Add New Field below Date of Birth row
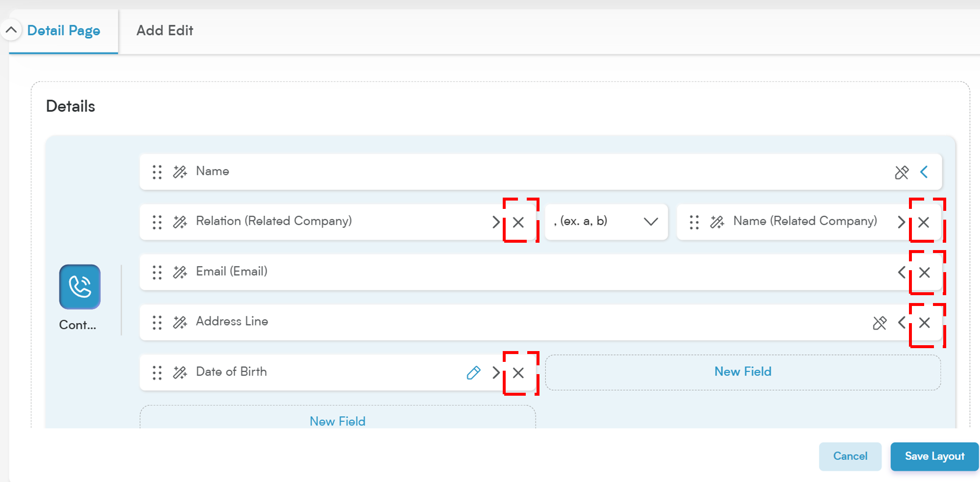980x482 pixels. point(338,418)
